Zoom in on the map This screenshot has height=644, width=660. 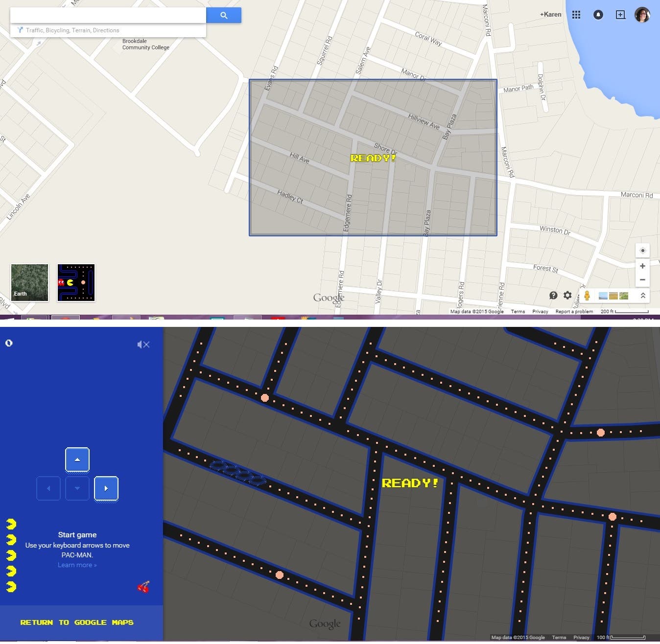[642, 266]
